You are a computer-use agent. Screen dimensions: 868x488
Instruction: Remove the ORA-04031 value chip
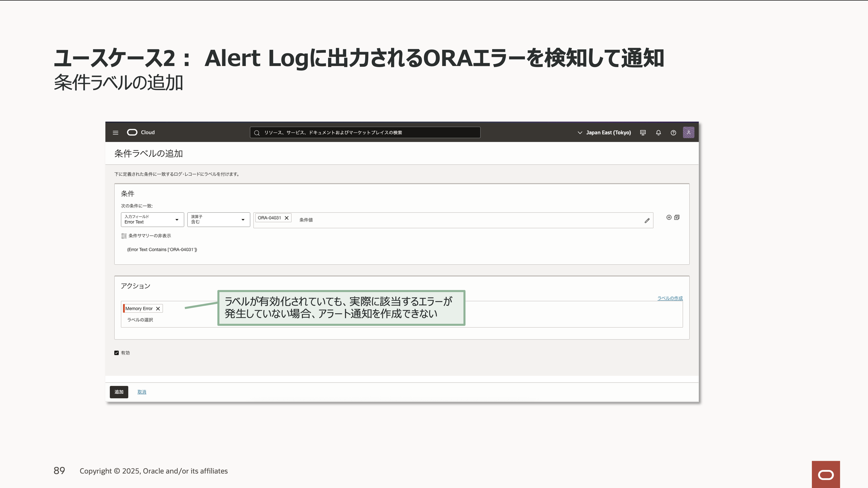pyautogui.click(x=286, y=218)
